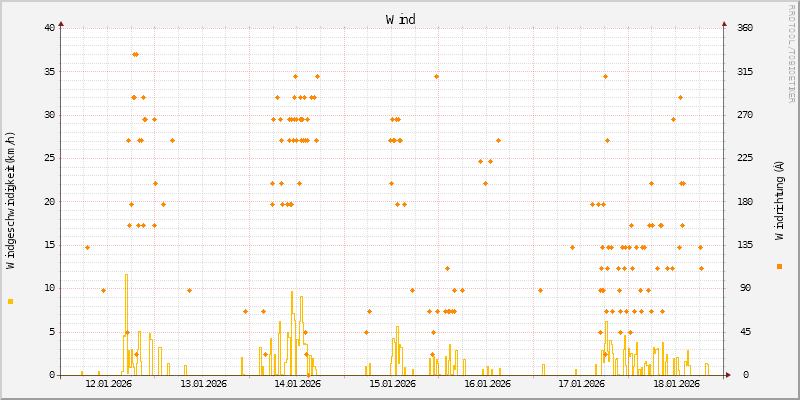Click the orange wind direction legend square
The height and width of the screenshot is (400, 800).
779,266
